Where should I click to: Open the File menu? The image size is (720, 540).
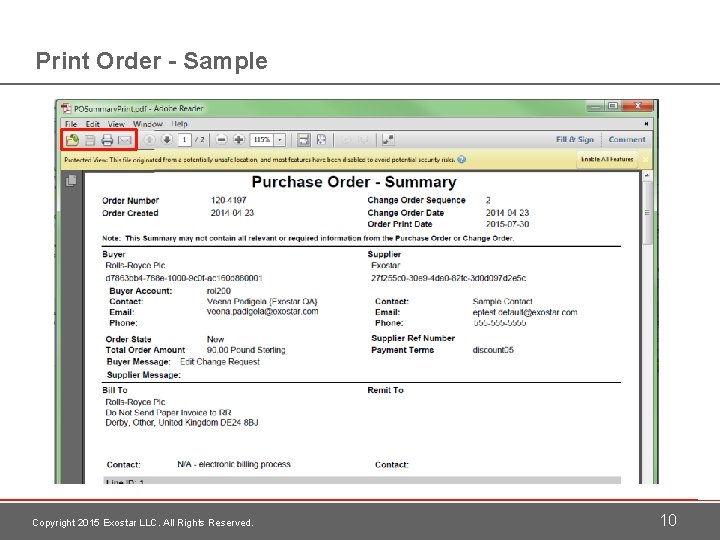(71, 124)
